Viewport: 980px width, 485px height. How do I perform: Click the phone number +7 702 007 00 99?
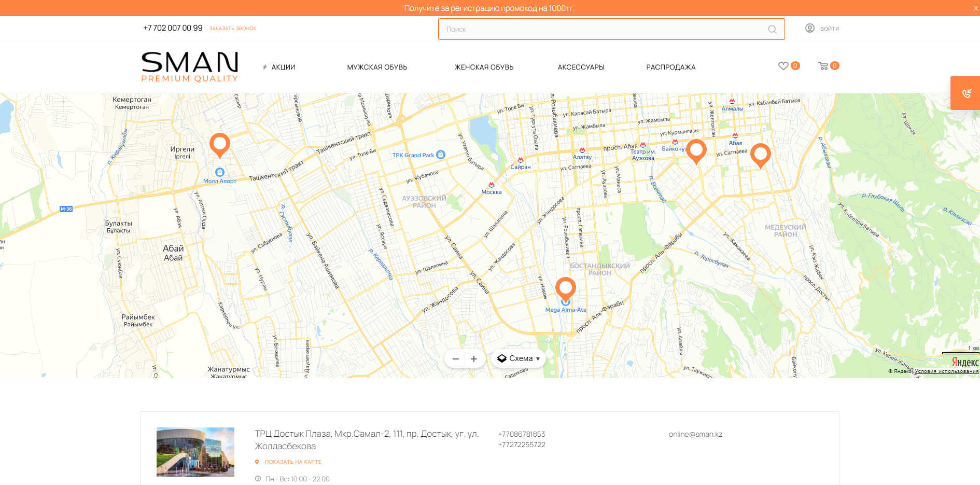173,28
